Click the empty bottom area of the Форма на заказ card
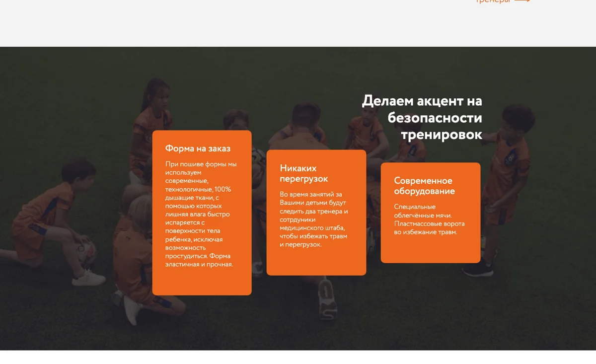 click(x=202, y=282)
